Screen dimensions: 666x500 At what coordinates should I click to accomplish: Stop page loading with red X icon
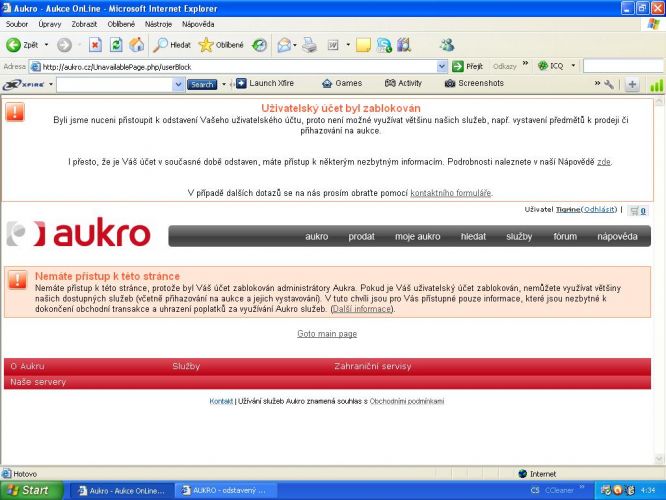(x=95, y=45)
